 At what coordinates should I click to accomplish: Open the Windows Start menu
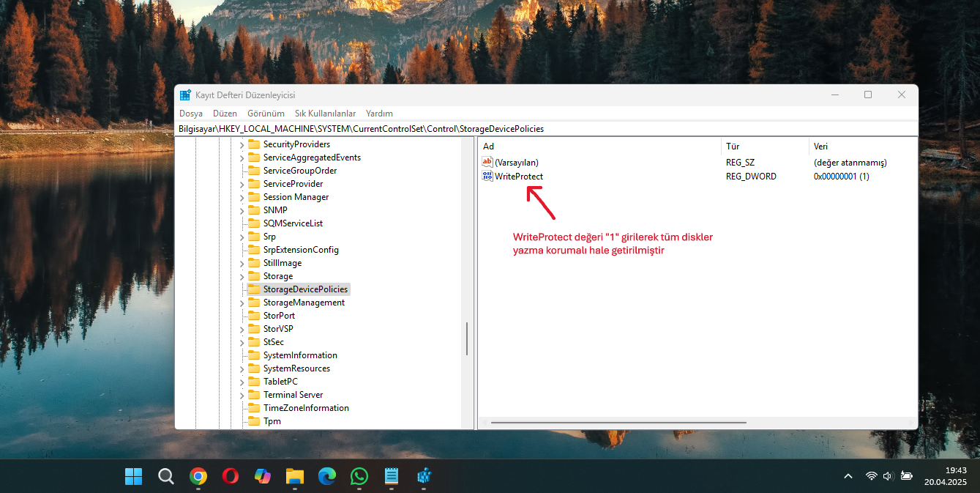(134, 477)
